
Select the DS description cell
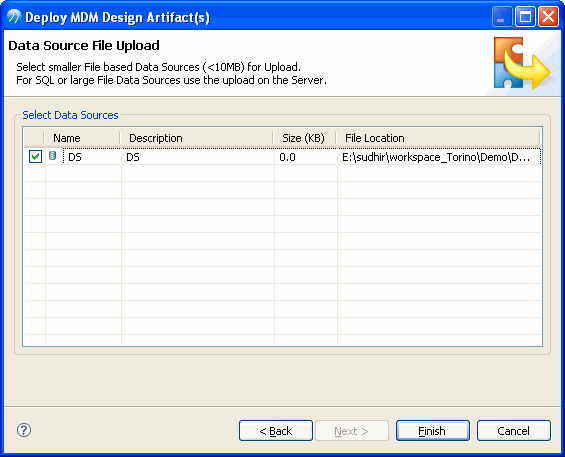click(x=198, y=157)
